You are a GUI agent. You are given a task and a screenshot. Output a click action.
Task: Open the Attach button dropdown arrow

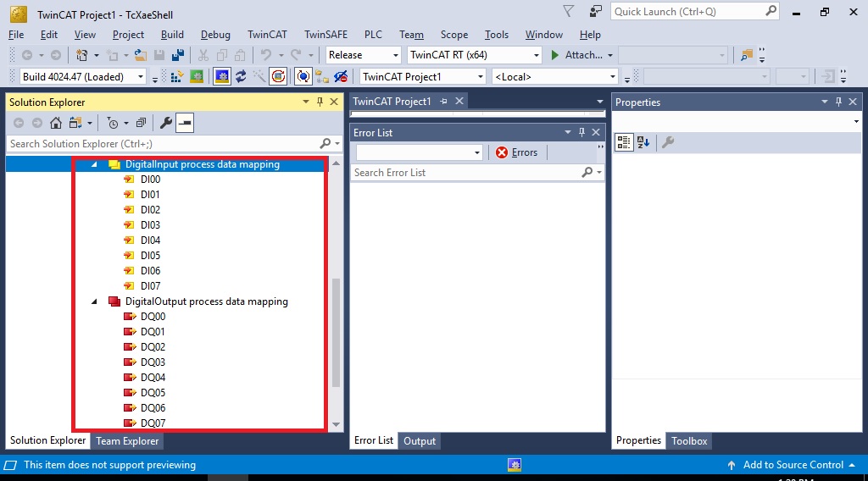tap(610, 55)
